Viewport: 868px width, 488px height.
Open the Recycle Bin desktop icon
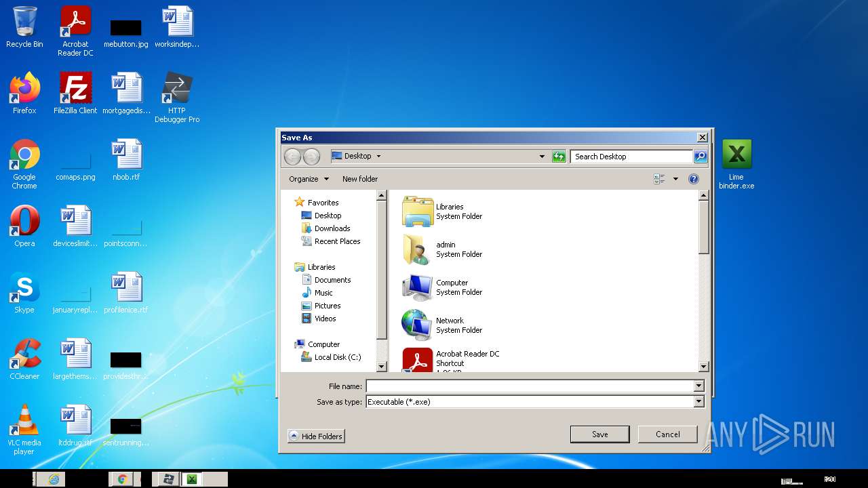pyautogui.click(x=24, y=28)
